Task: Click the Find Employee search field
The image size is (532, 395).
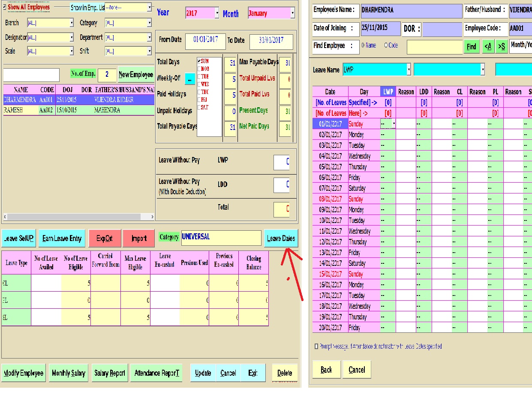Action: [433, 47]
